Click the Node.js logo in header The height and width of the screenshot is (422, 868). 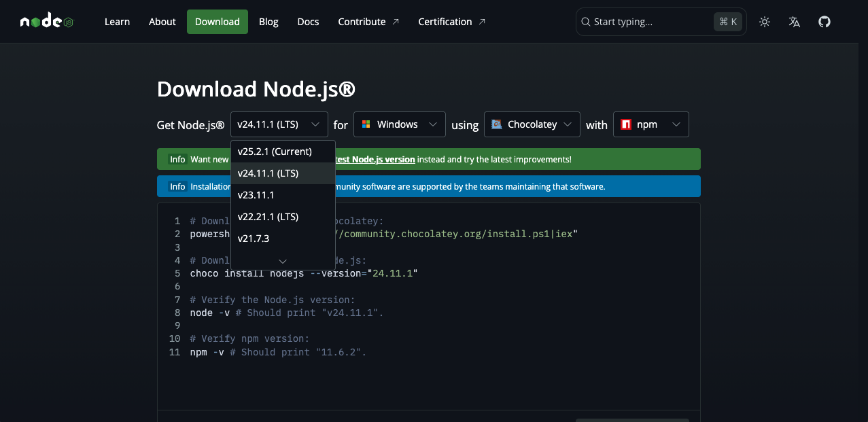click(46, 22)
